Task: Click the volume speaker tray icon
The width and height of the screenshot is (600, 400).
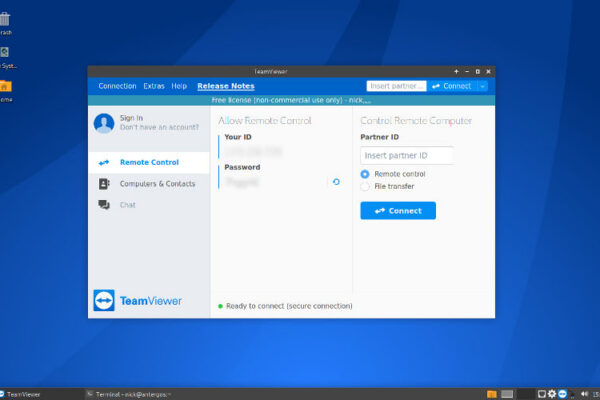Action: click(x=584, y=394)
